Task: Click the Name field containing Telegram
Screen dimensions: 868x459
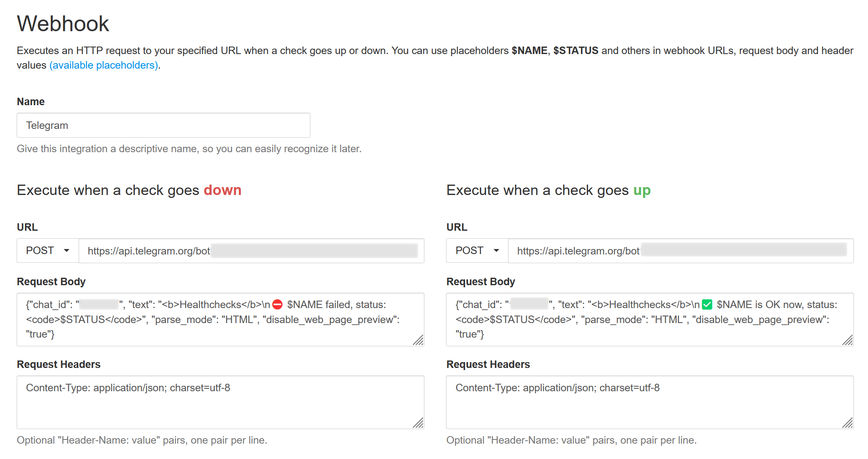Action: pyautogui.click(x=163, y=125)
